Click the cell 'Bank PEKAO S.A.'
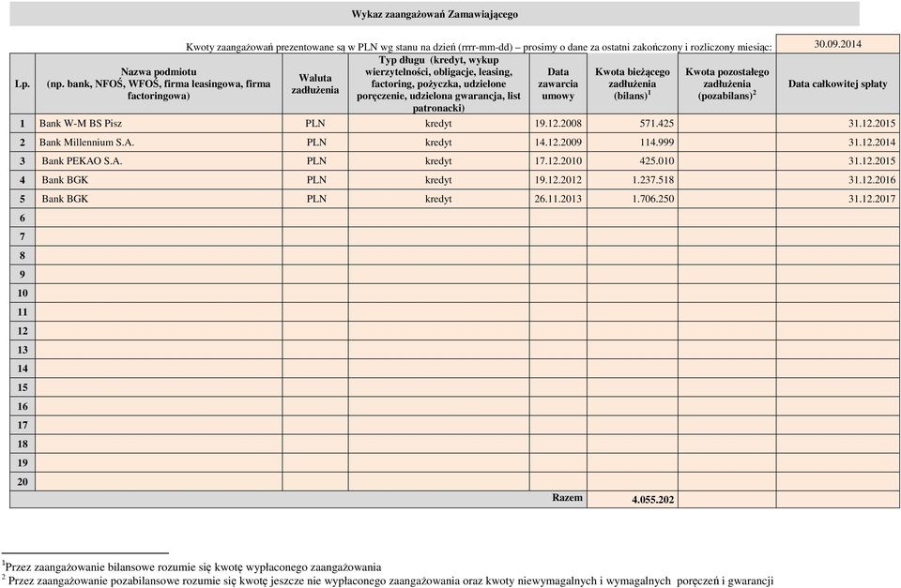Screen dimensions: 901x588 tap(159, 161)
